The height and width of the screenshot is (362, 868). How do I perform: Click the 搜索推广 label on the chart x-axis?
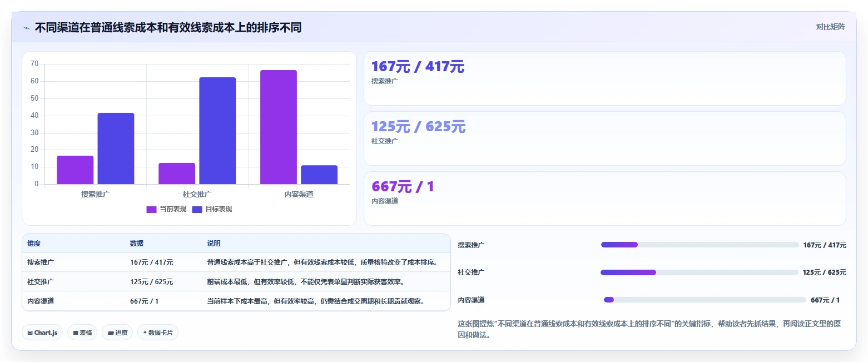95,194
